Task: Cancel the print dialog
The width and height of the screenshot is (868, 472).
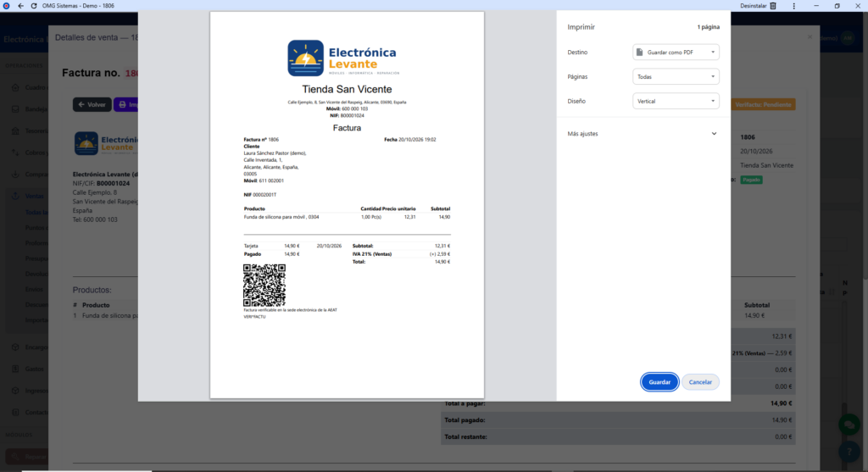Action: coord(700,382)
